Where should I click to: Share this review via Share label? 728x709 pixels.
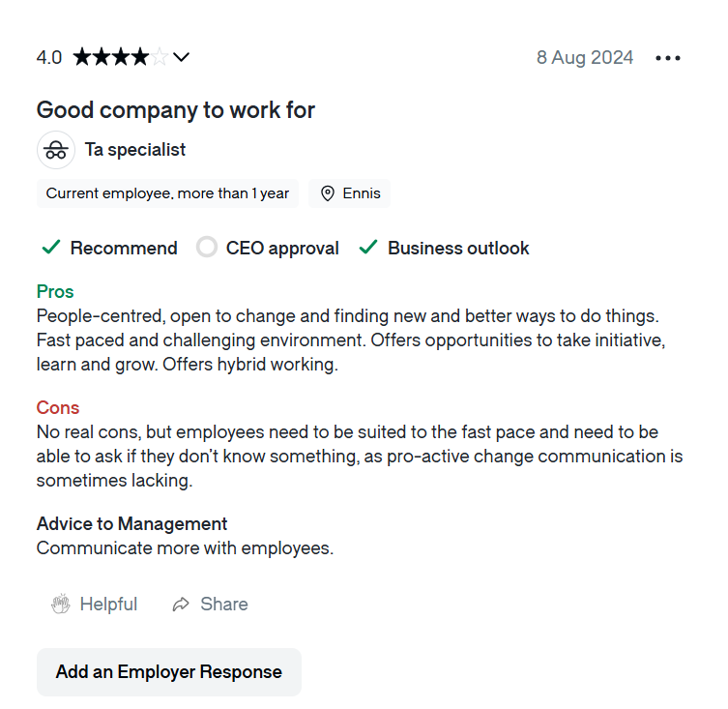coord(224,605)
